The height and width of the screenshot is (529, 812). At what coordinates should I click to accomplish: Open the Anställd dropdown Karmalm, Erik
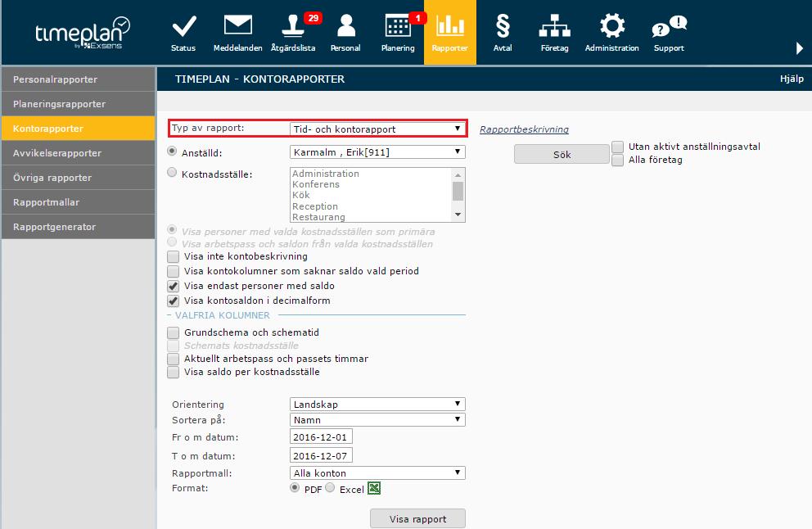click(377, 151)
